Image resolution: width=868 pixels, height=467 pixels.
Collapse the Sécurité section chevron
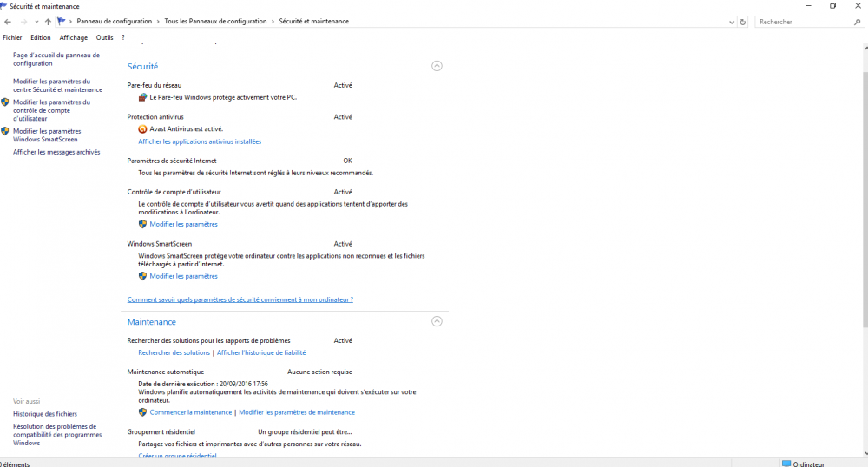[x=437, y=66]
